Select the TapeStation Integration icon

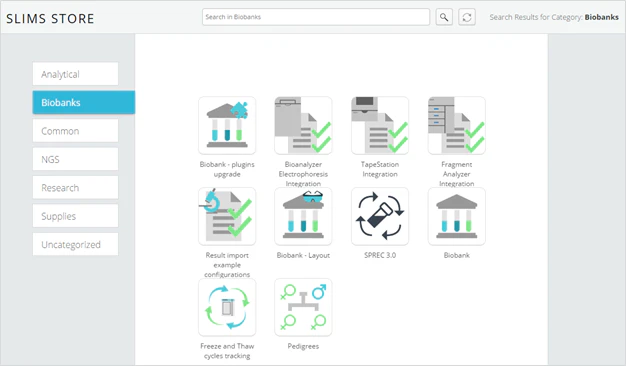pos(380,125)
